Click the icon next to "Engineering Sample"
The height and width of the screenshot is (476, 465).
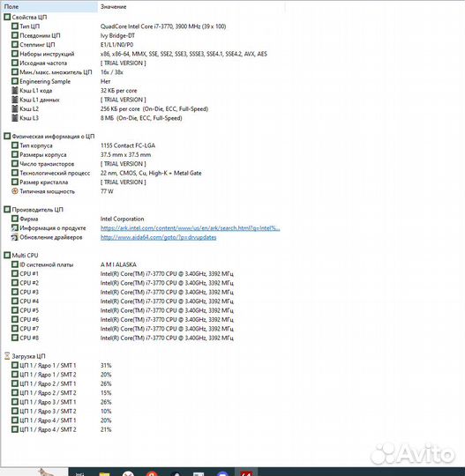coord(15,81)
